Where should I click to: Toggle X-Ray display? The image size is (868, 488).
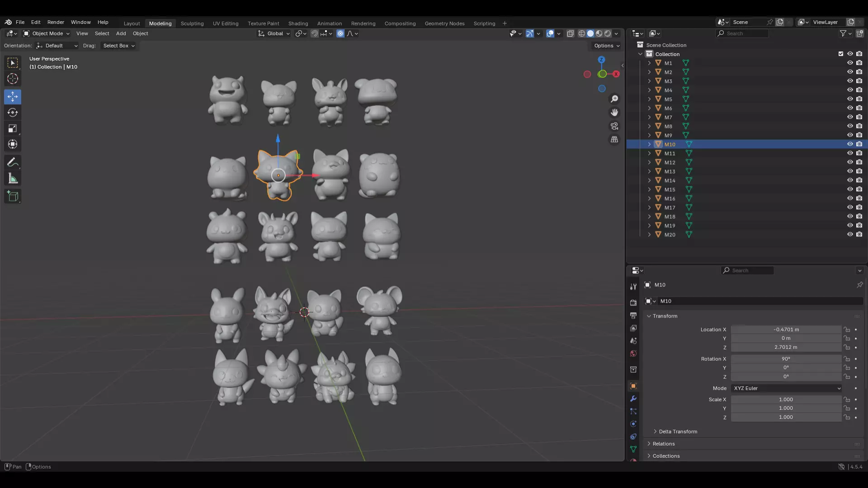tap(571, 33)
